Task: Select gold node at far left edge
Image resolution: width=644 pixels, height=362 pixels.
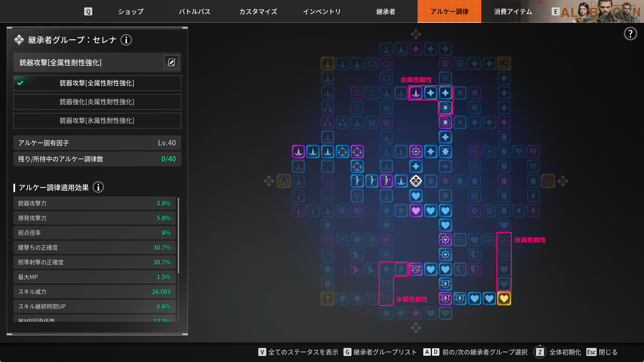Action: pos(284,181)
